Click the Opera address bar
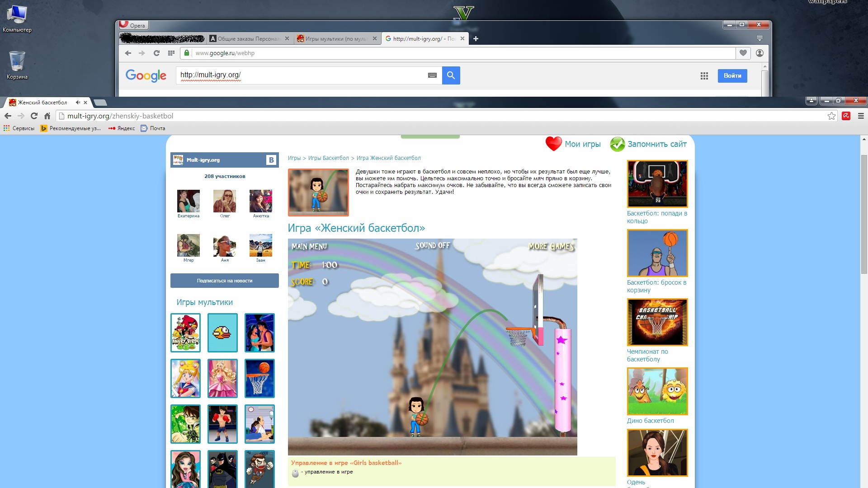The width and height of the screenshot is (868, 488). [x=458, y=53]
